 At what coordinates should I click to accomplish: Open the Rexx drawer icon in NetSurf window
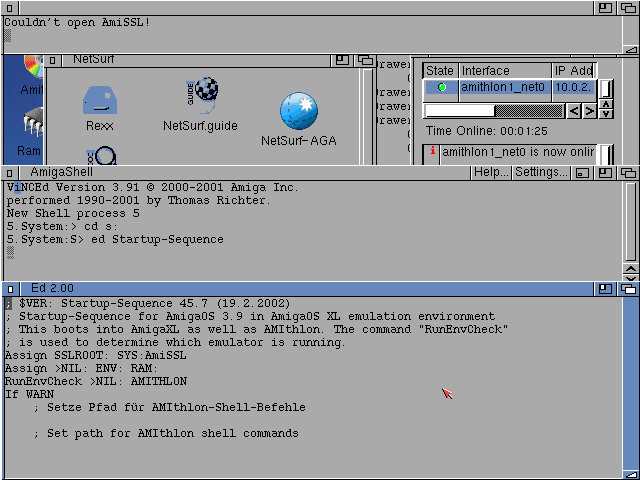tap(100, 100)
